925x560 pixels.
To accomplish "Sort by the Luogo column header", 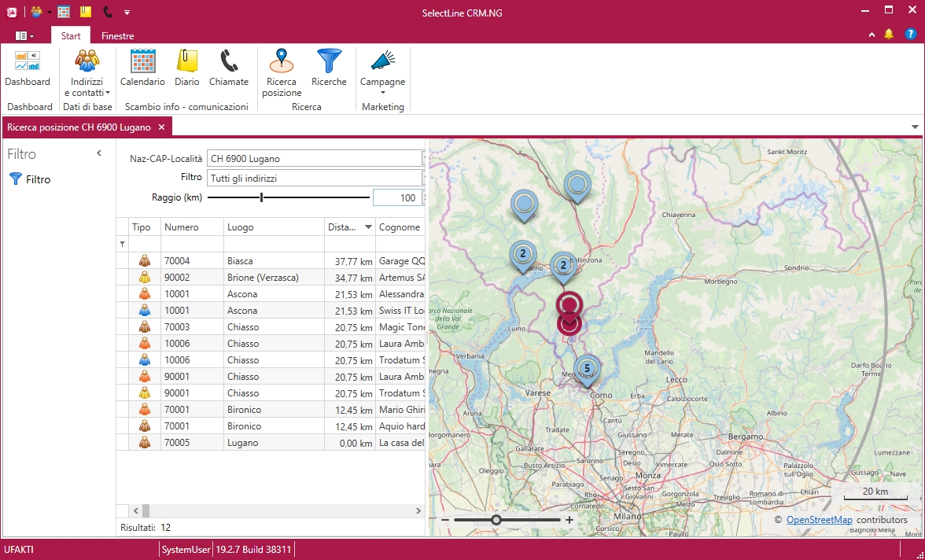I will tap(274, 227).
